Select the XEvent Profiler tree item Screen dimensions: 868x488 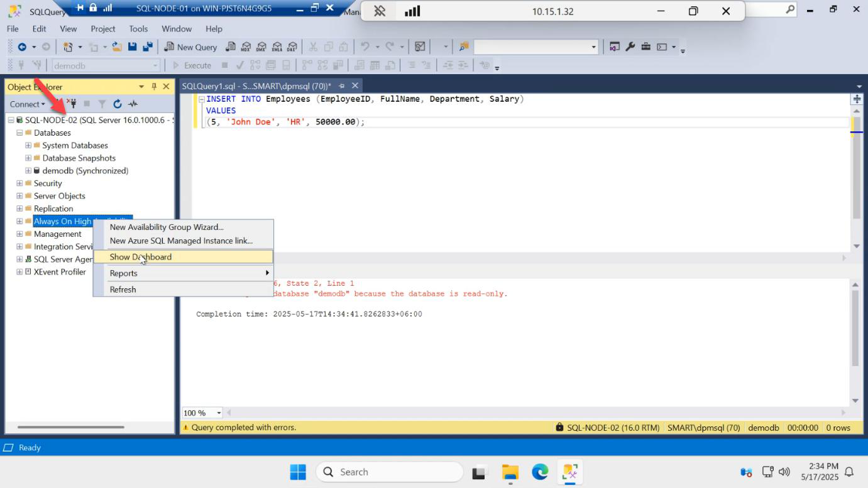(60, 272)
